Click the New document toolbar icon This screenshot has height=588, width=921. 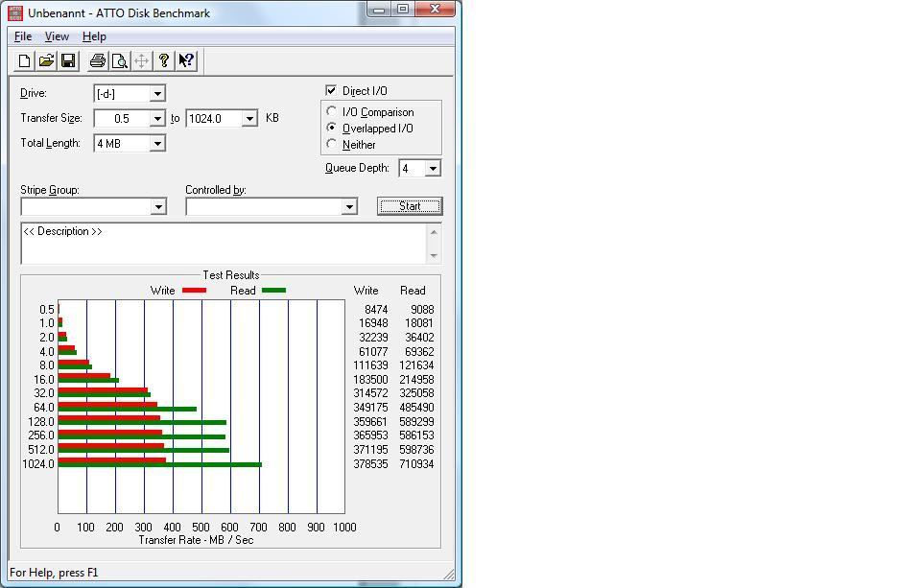tap(24, 60)
